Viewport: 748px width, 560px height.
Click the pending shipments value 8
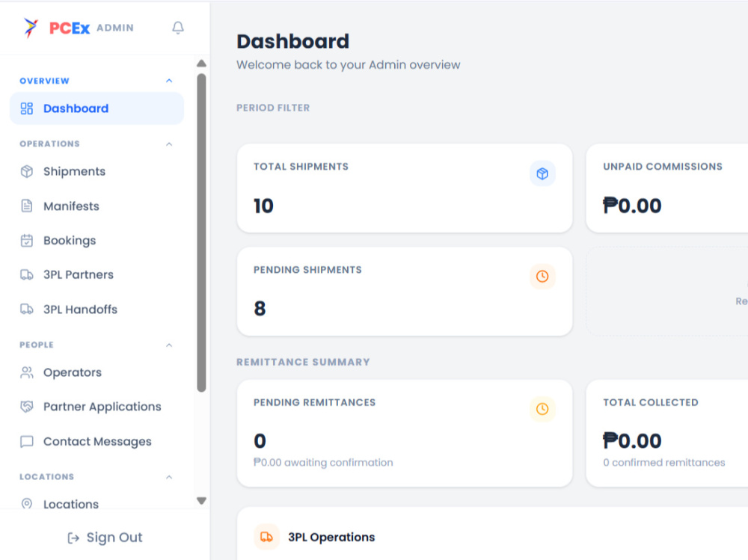pyautogui.click(x=260, y=309)
